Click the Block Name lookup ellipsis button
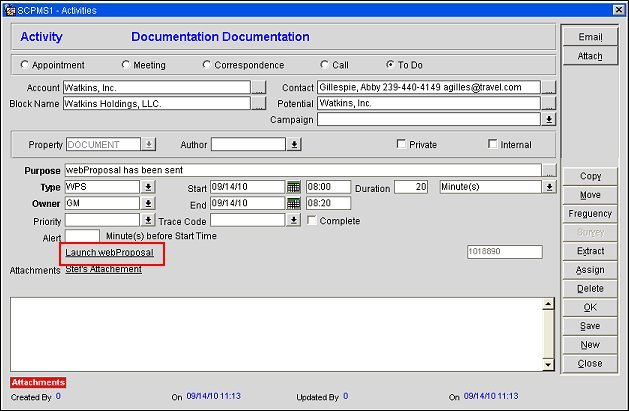 (x=258, y=103)
